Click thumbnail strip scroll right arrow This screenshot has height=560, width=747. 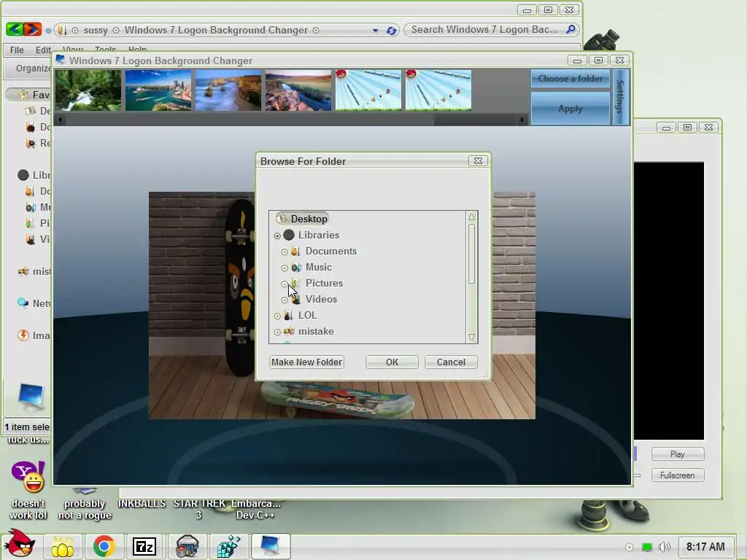pos(522,120)
